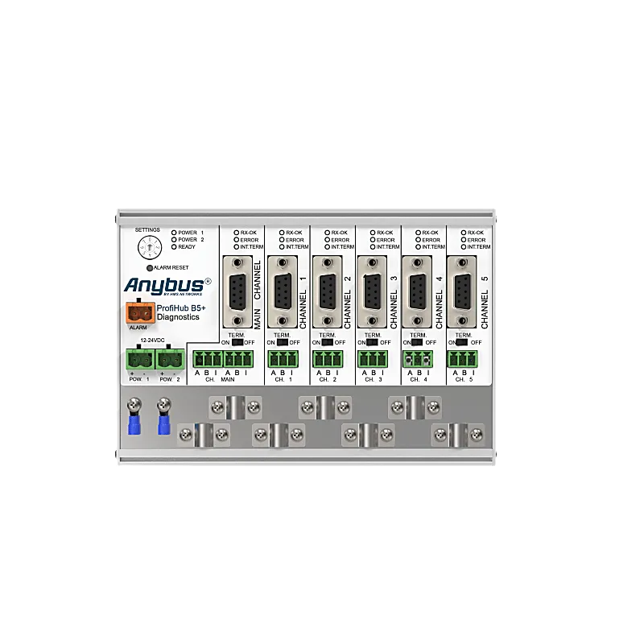The height and width of the screenshot is (644, 644).
Task: Select the CH. 1 green terminal block
Action: pyautogui.click(x=283, y=359)
